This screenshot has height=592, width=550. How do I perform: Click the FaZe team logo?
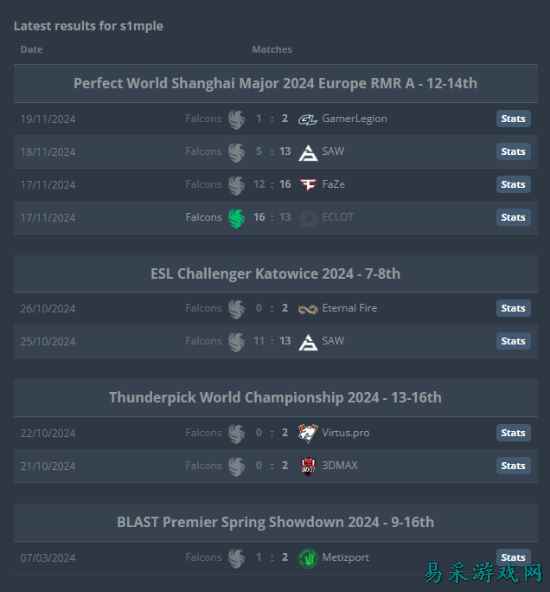pos(308,185)
